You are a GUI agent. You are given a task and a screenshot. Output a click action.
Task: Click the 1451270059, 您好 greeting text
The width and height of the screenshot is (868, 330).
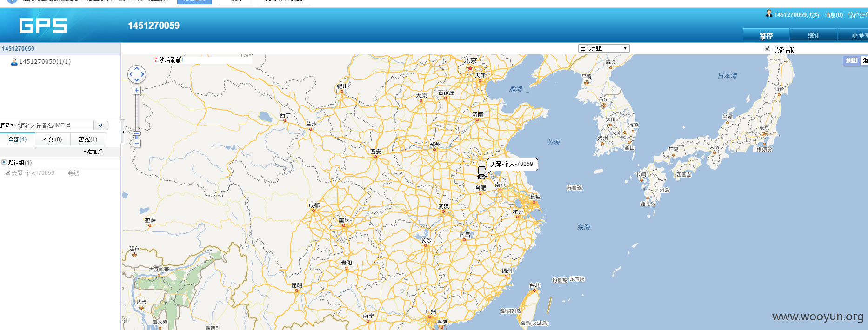(797, 15)
